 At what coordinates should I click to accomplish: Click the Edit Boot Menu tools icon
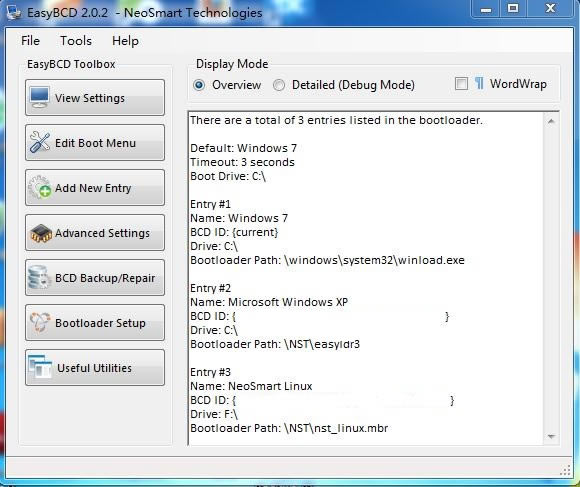point(40,142)
